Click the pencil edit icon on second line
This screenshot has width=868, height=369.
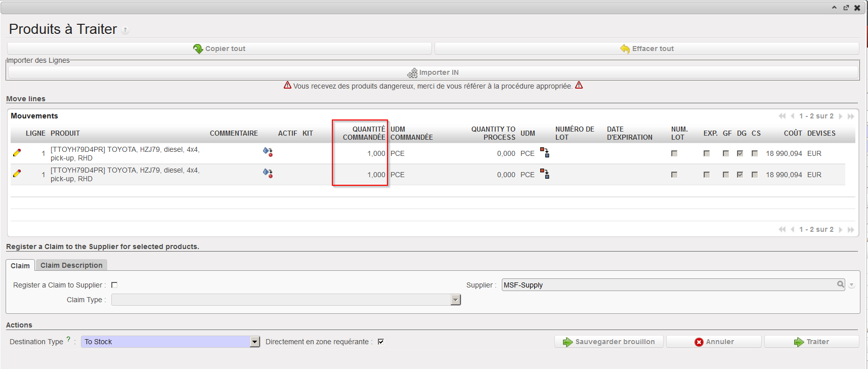tap(17, 174)
